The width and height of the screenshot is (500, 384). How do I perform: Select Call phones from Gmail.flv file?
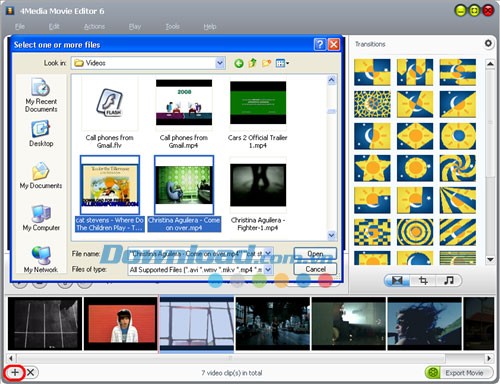coord(109,113)
